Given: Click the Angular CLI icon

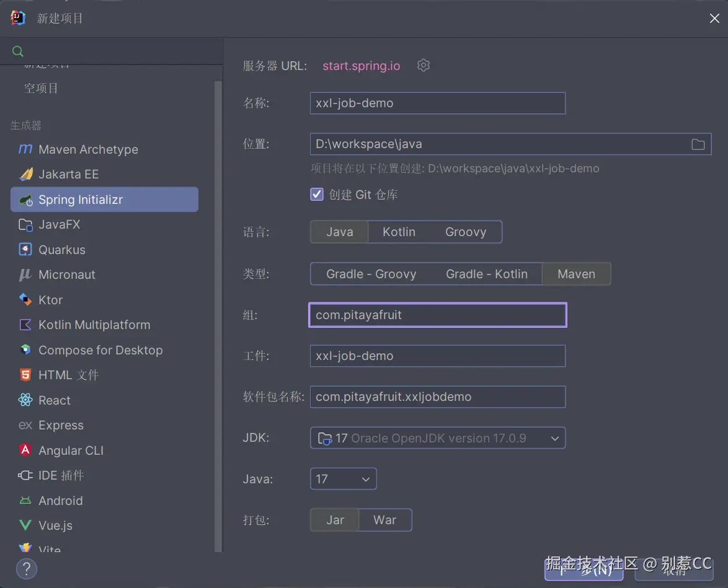Looking at the screenshot, I should (25, 450).
